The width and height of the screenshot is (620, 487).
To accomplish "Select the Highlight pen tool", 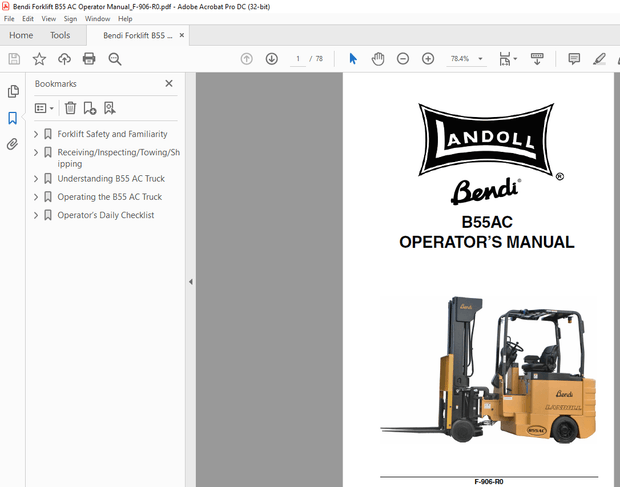I will pos(599,59).
